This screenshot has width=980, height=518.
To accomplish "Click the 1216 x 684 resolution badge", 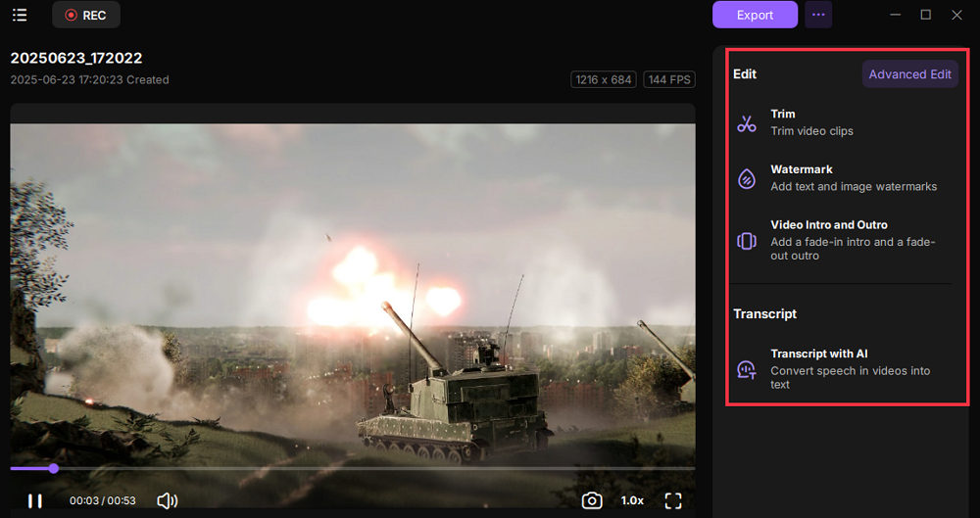I will (603, 79).
